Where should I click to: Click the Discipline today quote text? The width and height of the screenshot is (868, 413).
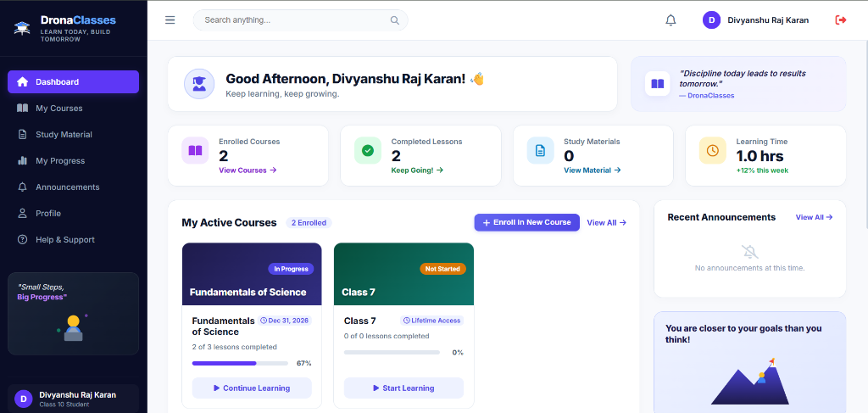coord(743,79)
